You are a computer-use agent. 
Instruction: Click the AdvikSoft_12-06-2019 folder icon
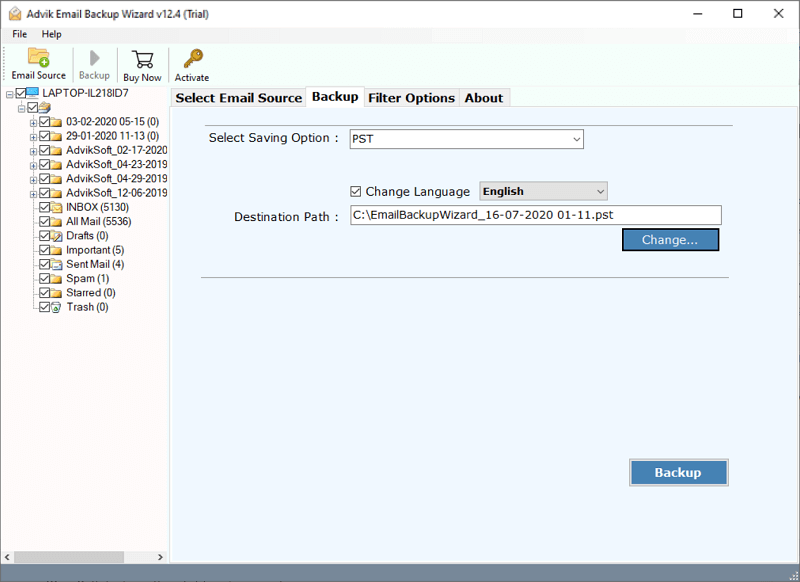point(56,193)
